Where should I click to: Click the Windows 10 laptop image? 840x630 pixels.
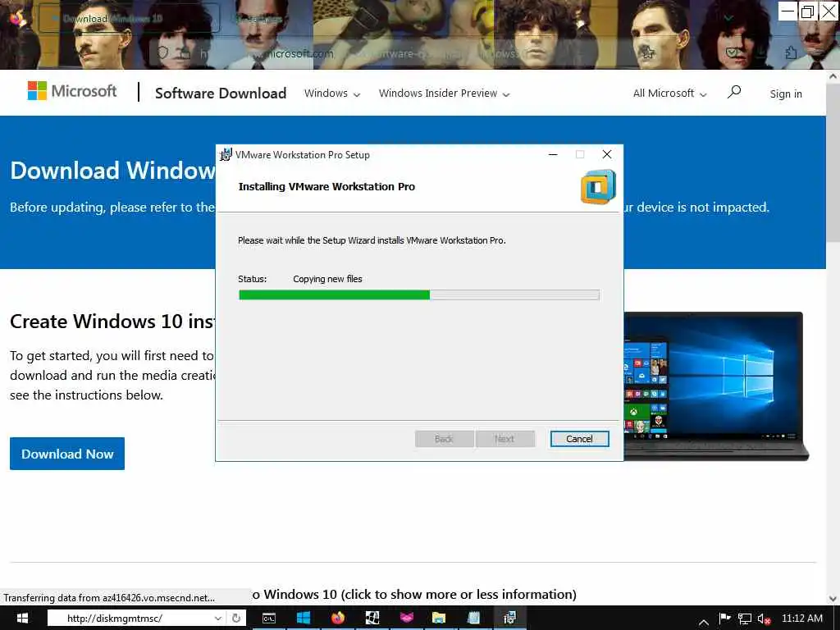pyautogui.click(x=716, y=386)
